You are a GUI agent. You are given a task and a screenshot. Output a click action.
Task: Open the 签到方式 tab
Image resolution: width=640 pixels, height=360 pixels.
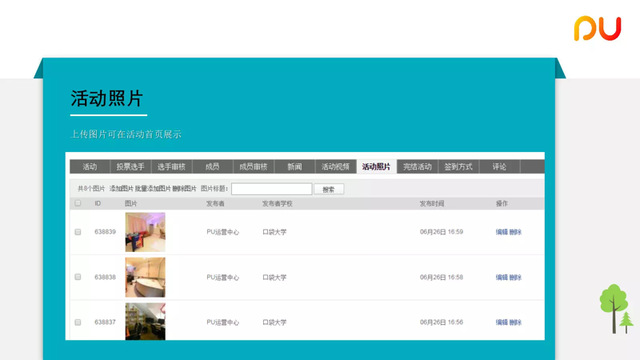(x=458, y=167)
